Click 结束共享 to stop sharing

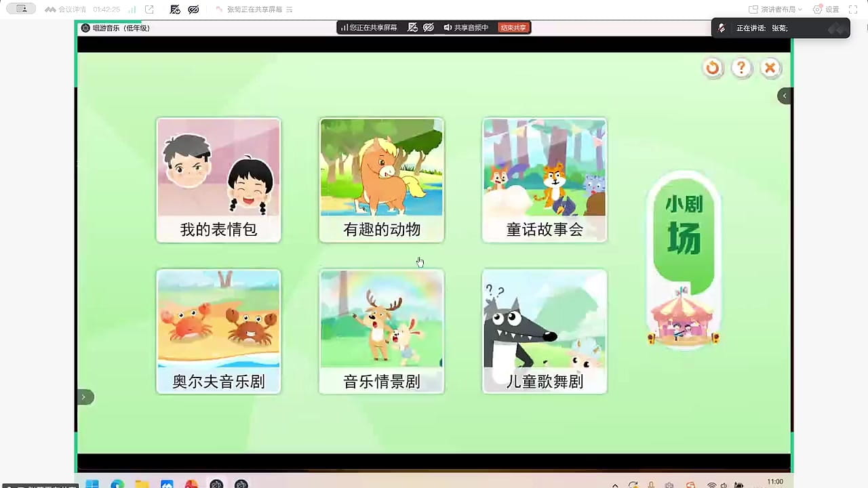513,28
